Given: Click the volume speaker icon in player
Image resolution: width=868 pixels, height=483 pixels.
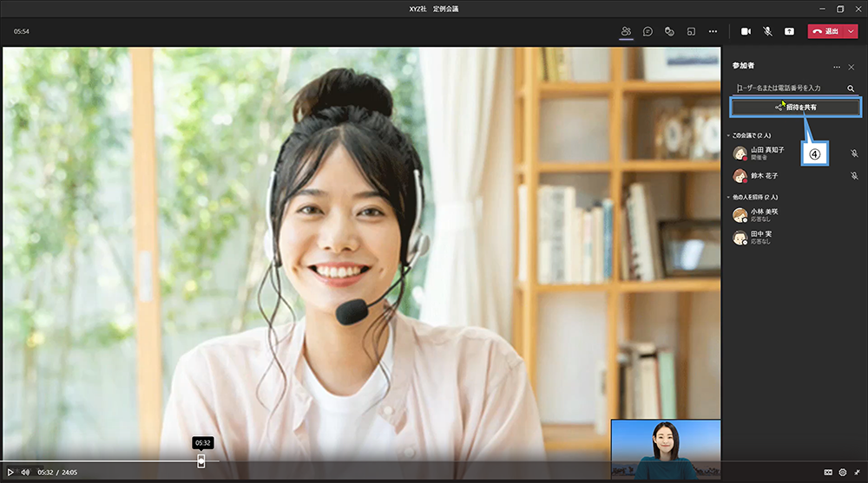Looking at the screenshot, I should (x=25, y=473).
